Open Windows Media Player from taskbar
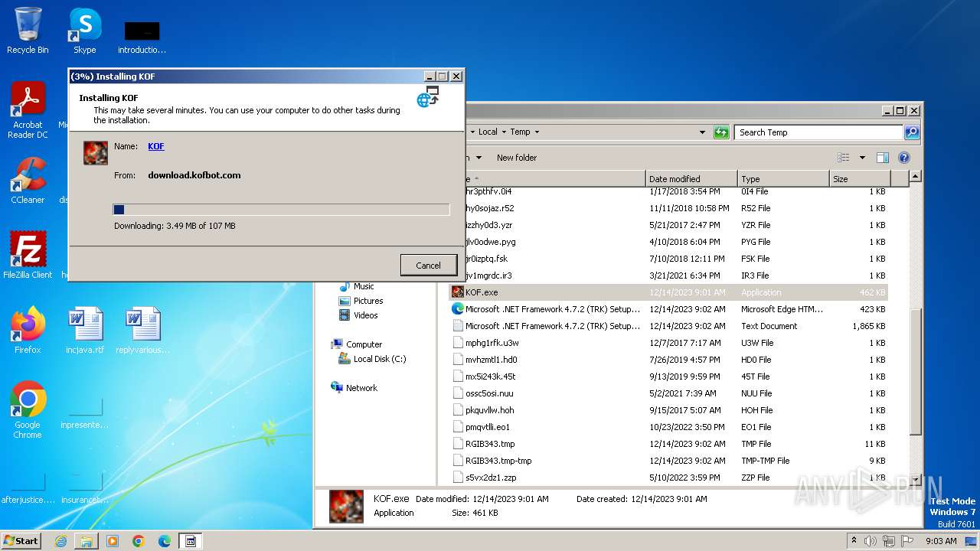The height and width of the screenshot is (551, 980). pos(113,541)
